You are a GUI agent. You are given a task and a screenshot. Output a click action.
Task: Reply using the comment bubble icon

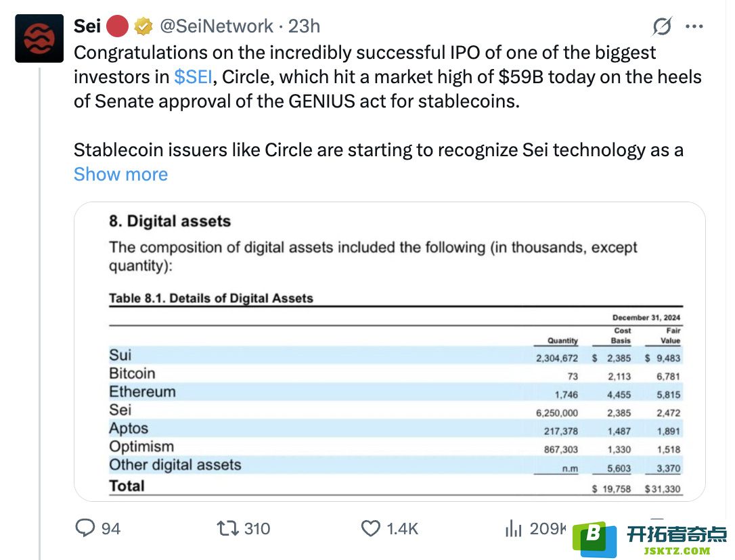click(85, 528)
